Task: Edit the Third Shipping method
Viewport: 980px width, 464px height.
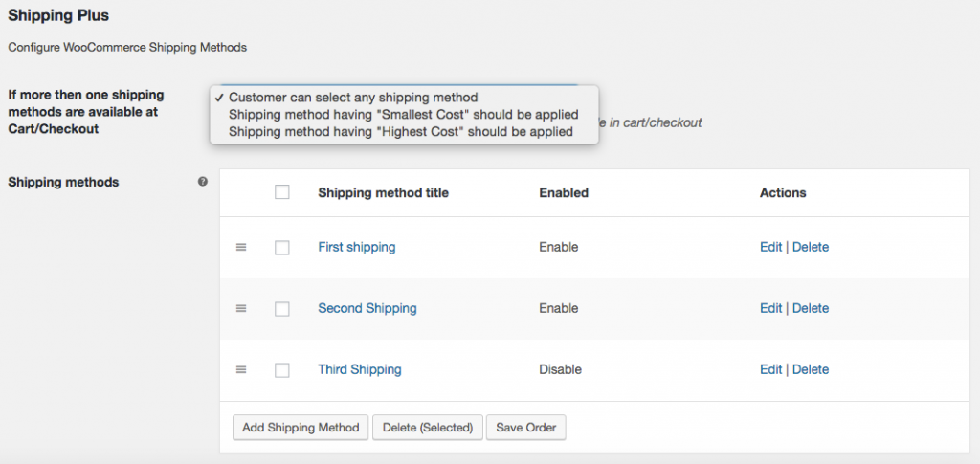Action: coord(770,369)
